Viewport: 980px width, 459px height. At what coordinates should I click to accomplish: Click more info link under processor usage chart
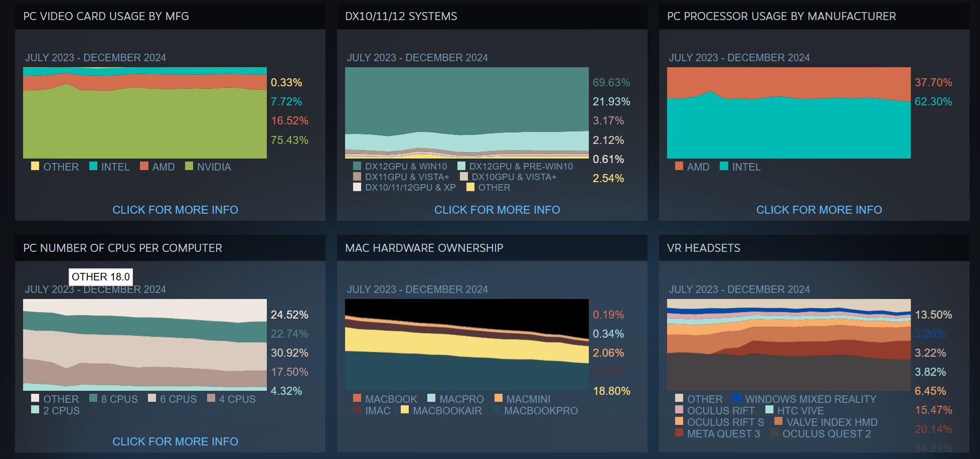click(819, 210)
